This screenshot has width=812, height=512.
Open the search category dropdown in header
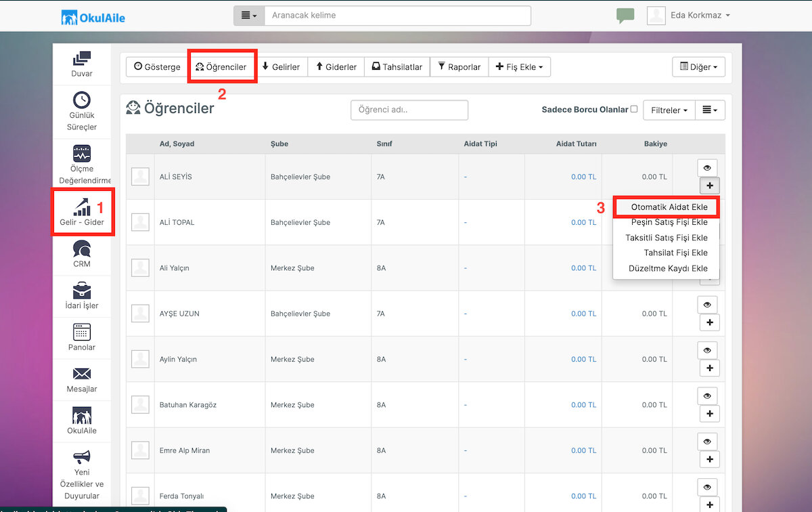[x=249, y=16]
